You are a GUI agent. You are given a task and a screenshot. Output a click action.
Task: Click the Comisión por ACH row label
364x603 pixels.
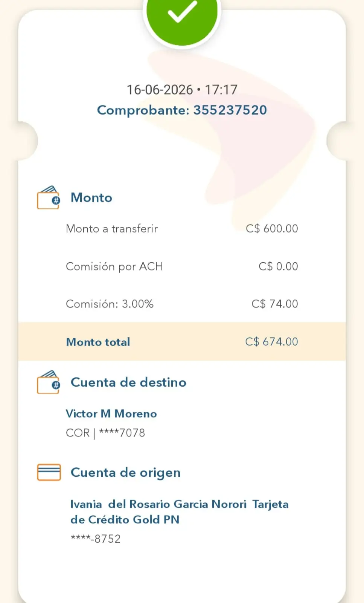[x=114, y=266]
